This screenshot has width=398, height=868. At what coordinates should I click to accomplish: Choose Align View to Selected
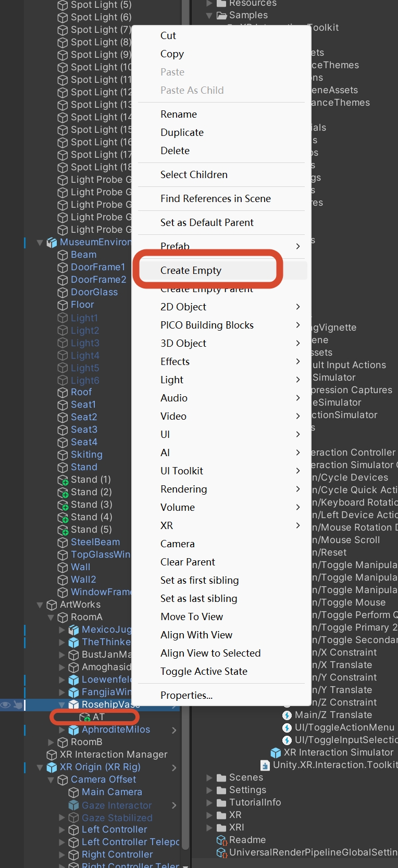click(x=221, y=653)
